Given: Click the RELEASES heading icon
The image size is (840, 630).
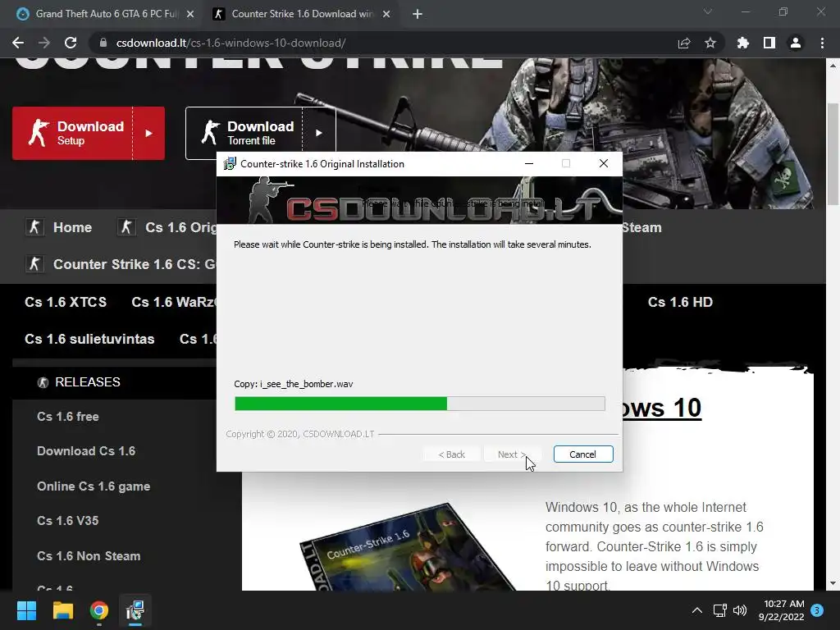Looking at the screenshot, I should tap(43, 382).
